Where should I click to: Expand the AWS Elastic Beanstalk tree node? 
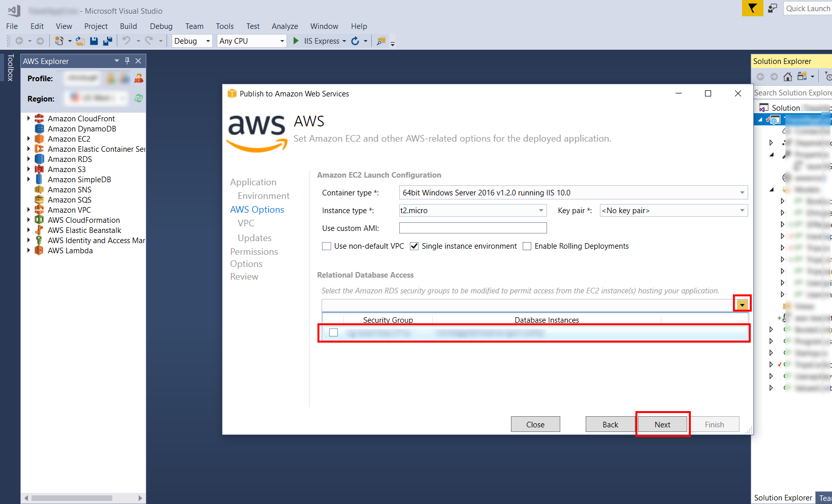pos(28,230)
